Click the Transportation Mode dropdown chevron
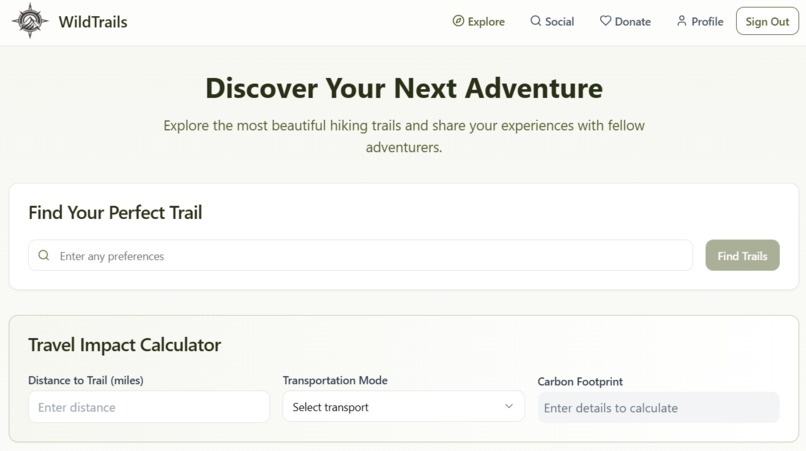806x451 pixels. coord(509,406)
